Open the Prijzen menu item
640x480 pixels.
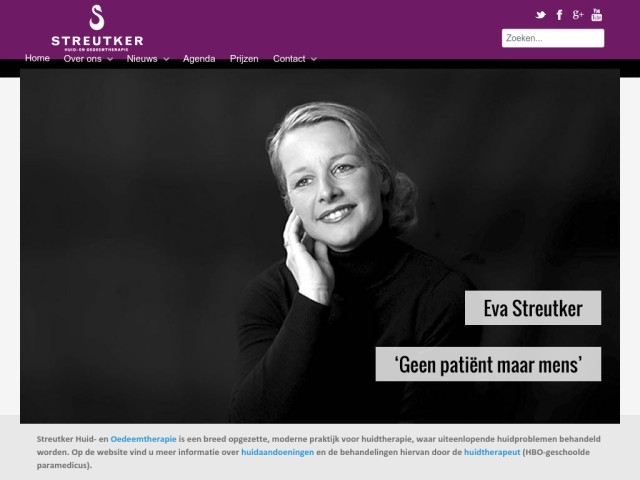pyautogui.click(x=244, y=59)
